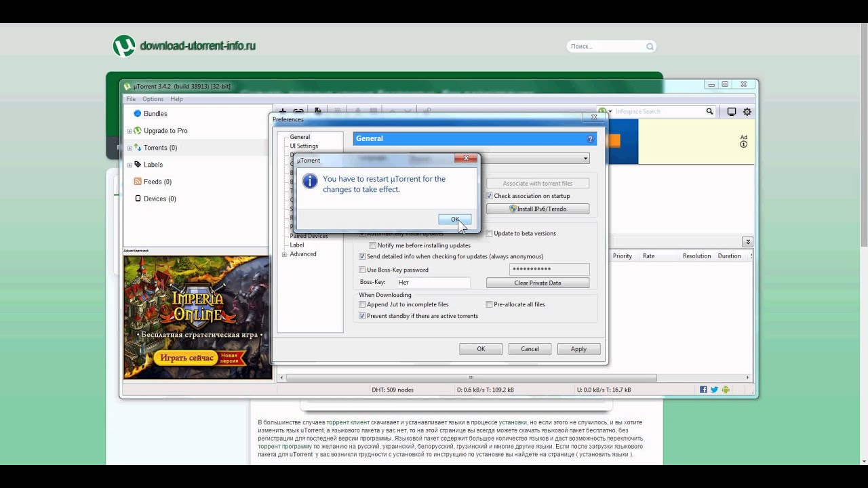Open the Help menu
The height and width of the screenshot is (488, 868).
(176, 99)
